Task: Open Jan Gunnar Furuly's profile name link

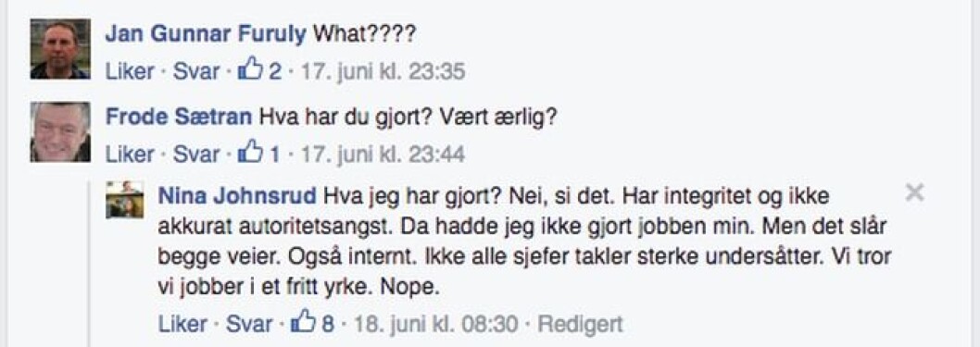Action: [206, 33]
